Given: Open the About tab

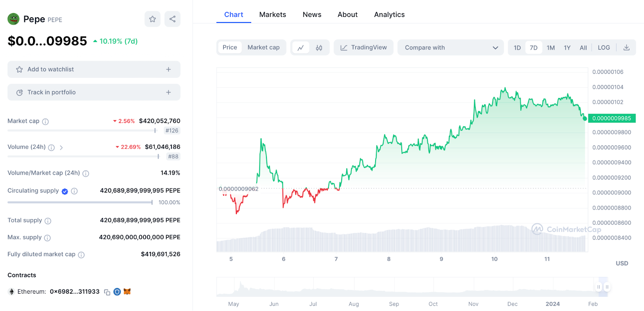Looking at the screenshot, I should tap(347, 15).
